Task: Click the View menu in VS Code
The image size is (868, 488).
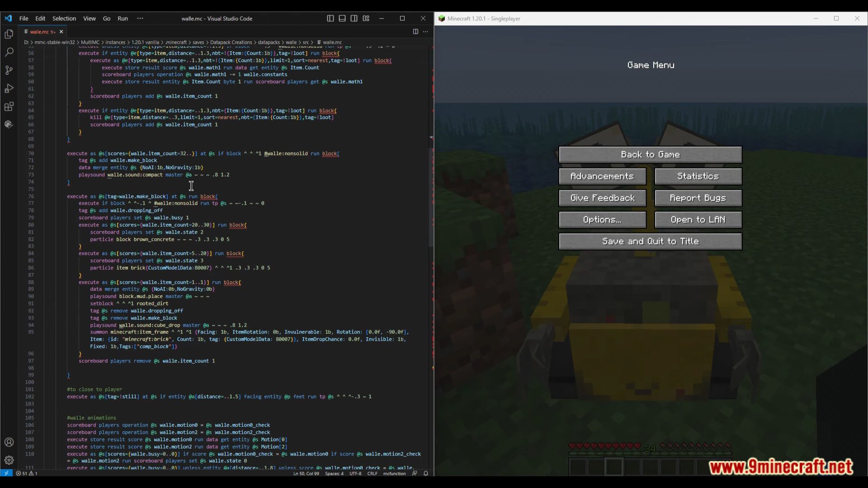Action: pos(89,19)
